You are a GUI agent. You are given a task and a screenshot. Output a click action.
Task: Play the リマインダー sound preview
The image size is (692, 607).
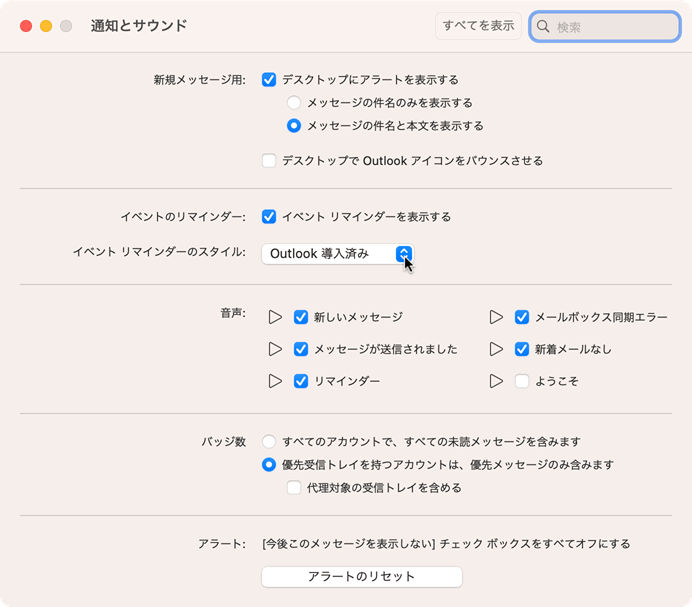275,381
